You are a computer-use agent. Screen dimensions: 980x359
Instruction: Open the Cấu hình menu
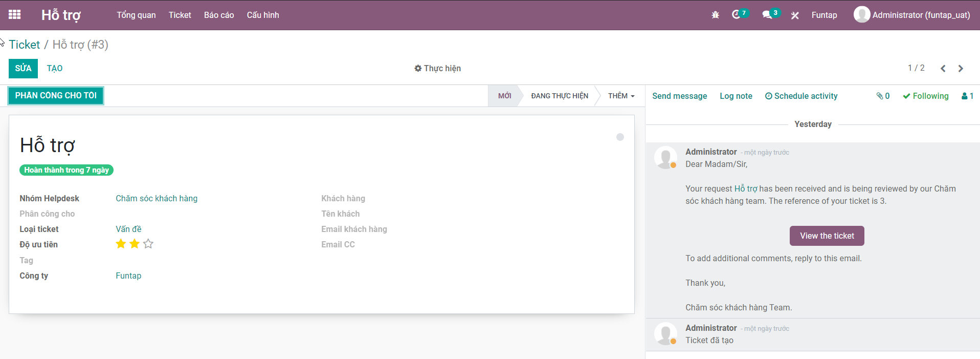coord(263,15)
